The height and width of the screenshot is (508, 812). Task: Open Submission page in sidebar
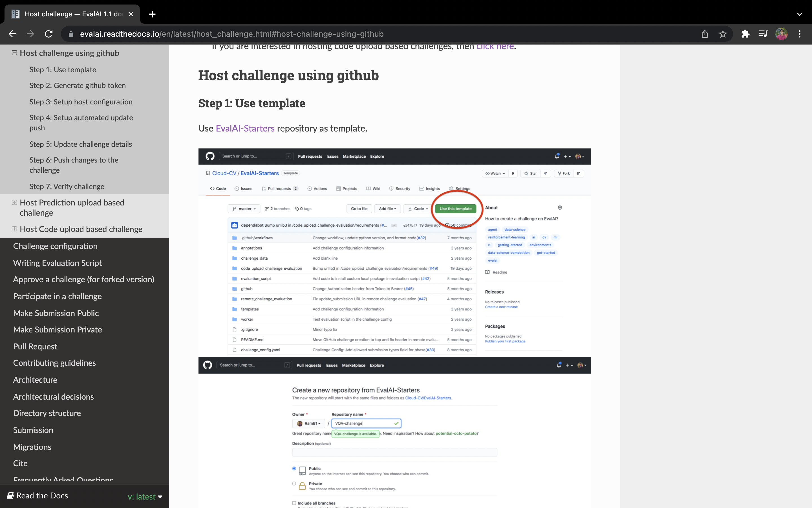point(33,430)
